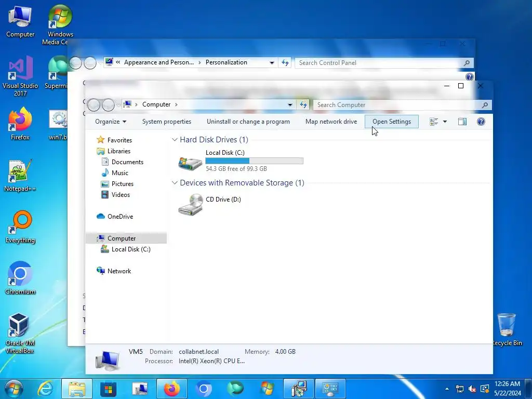Click Map network drive
This screenshot has width=532, height=399.
tap(331, 122)
